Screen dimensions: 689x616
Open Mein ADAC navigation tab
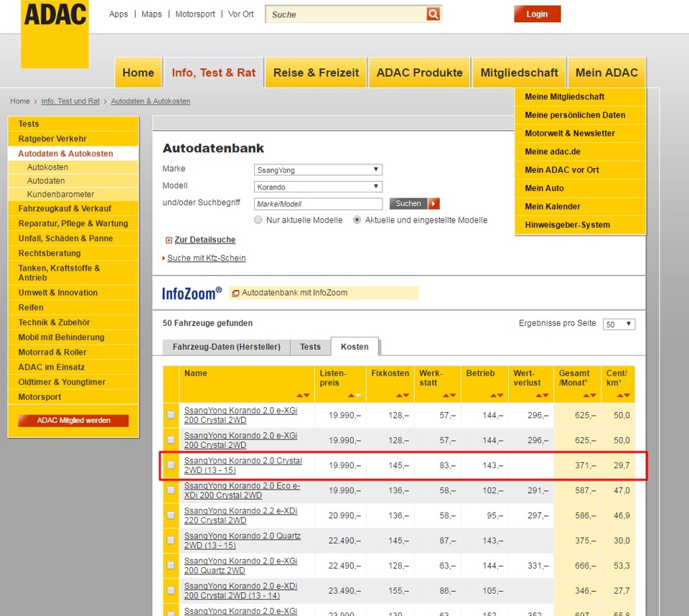point(606,73)
